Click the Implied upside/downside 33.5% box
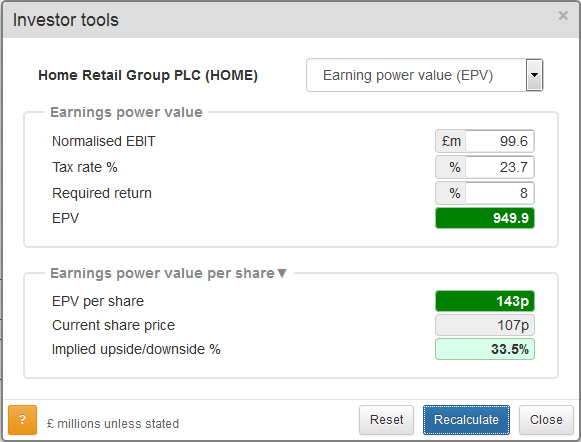Screen dimensions: 581x442 click(x=485, y=349)
